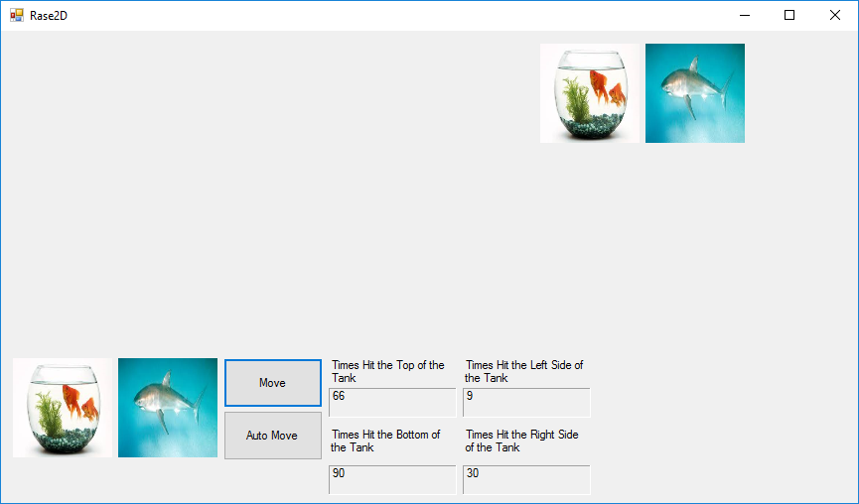
Task: Select the top-right shark picture
Action: click(695, 93)
